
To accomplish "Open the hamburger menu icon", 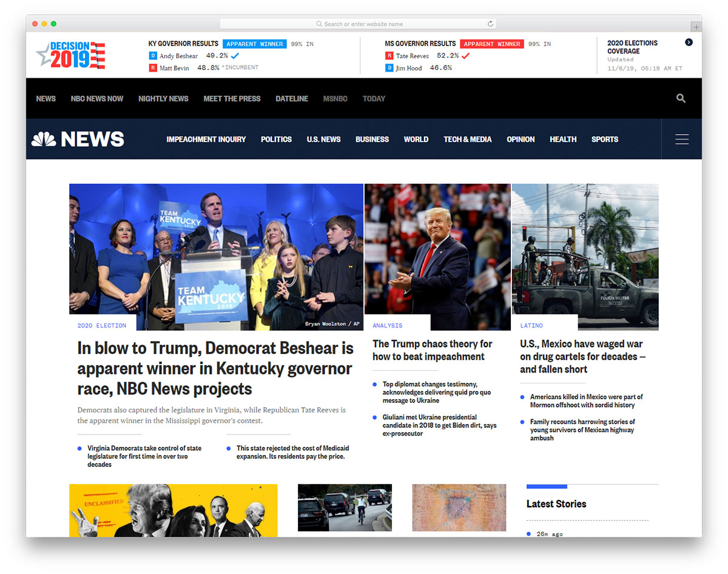I will (x=682, y=139).
